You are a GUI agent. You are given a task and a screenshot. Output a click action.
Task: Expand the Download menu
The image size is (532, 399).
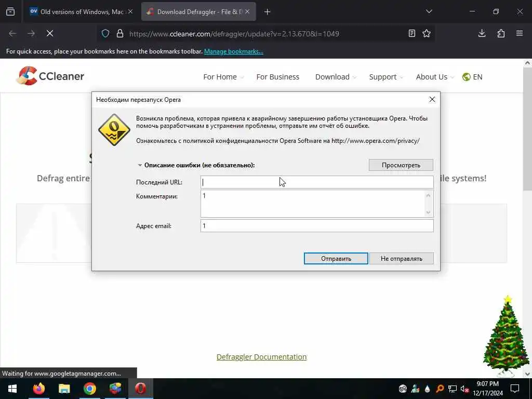[336, 77]
